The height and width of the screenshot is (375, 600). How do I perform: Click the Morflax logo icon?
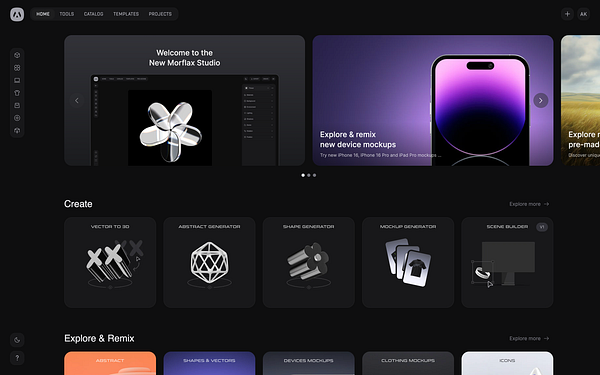pyautogui.click(x=17, y=14)
